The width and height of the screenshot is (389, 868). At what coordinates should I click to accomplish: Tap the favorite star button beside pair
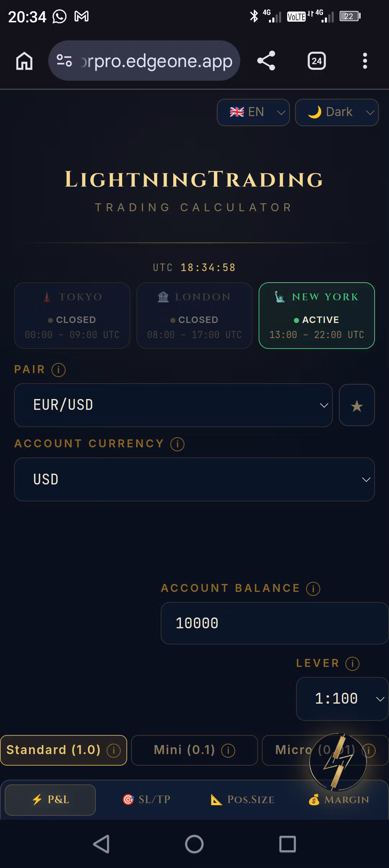357,405
